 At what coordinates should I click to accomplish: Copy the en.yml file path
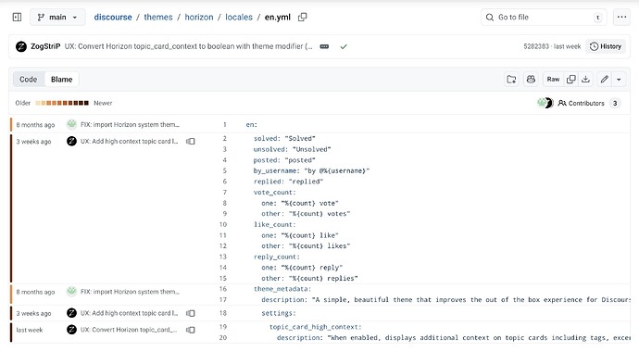click(303, 17)
